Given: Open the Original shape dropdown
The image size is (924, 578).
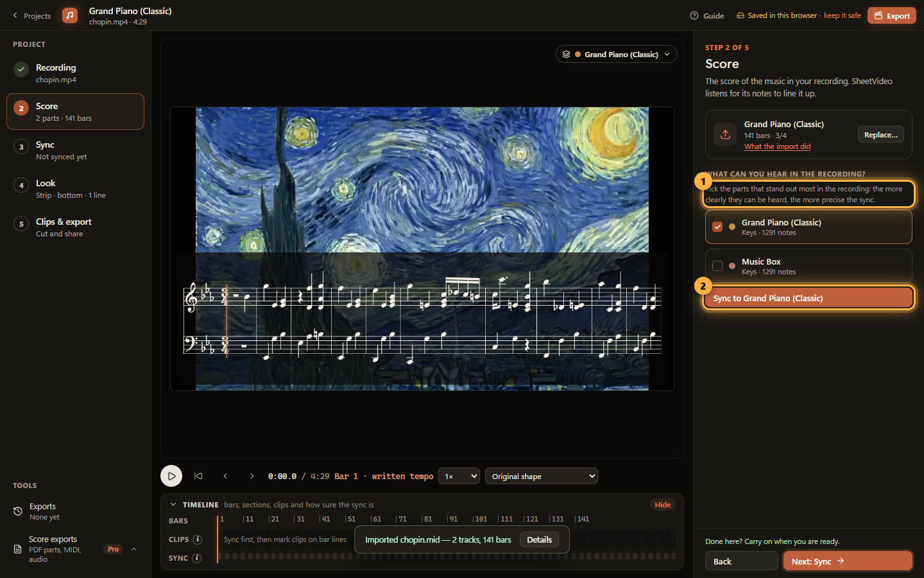Looking at the screenshot, I should 542,476.
